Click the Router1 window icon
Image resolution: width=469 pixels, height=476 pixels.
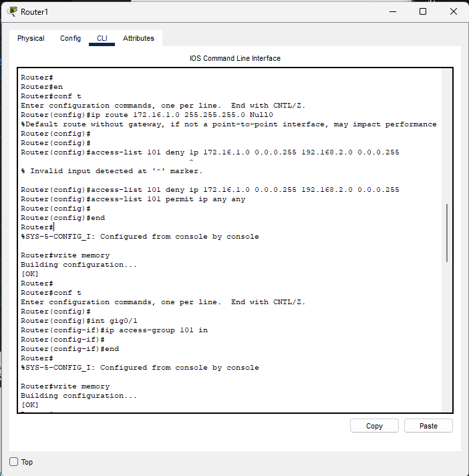[12, 11]
